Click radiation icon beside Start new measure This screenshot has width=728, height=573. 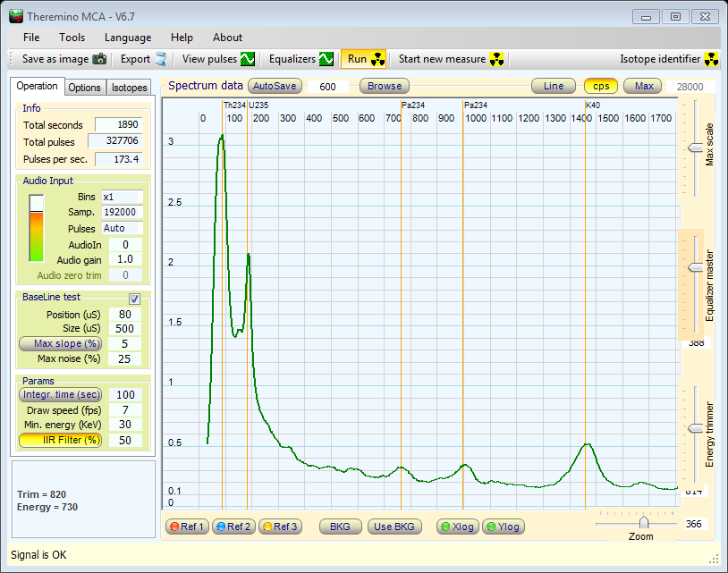click(x=497, y=60)
